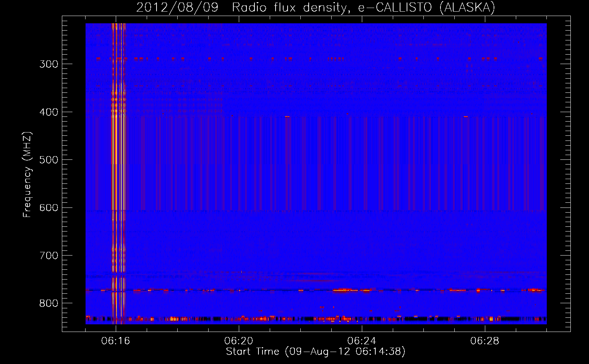589x364 pixels.
Task: Select the 500 frequency tick label
Action: (x=49, y=160)
